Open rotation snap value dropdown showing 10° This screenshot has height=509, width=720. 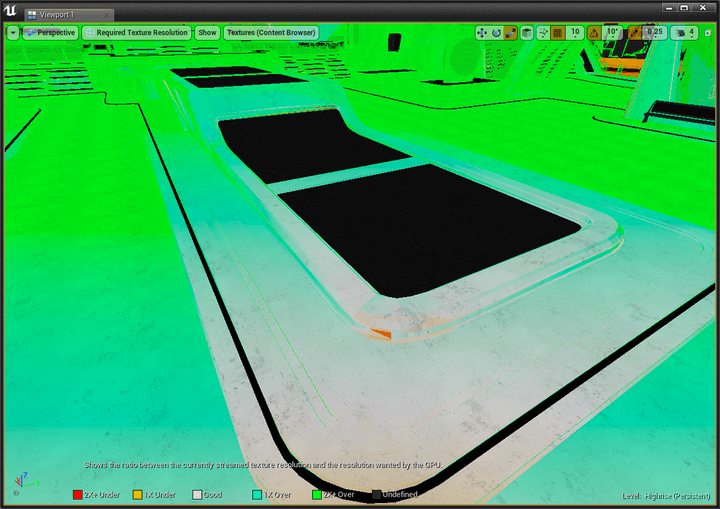click(613, 33)
